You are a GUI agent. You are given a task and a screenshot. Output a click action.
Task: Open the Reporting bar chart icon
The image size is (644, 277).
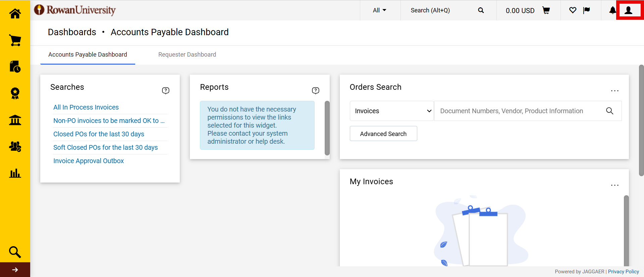(15, 173)
